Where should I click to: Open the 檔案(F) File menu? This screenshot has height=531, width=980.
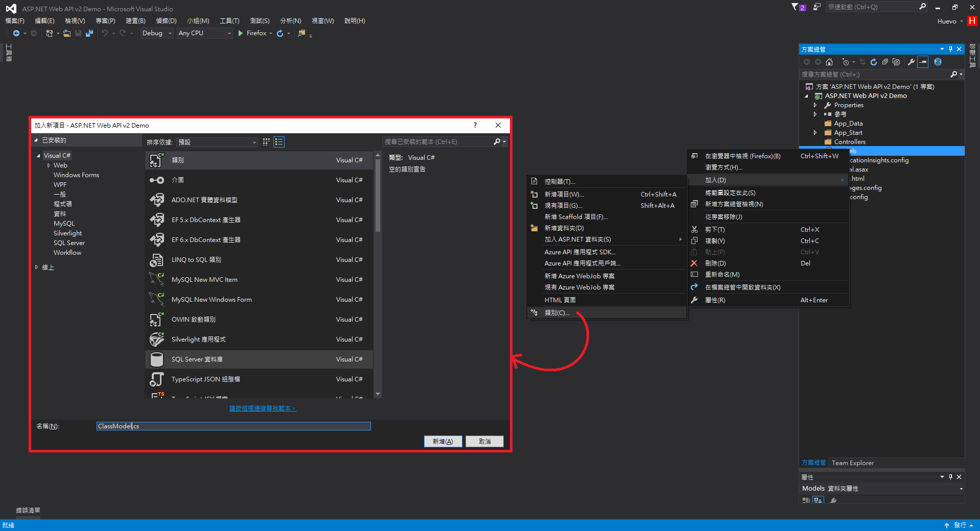[x=15, y=21]
